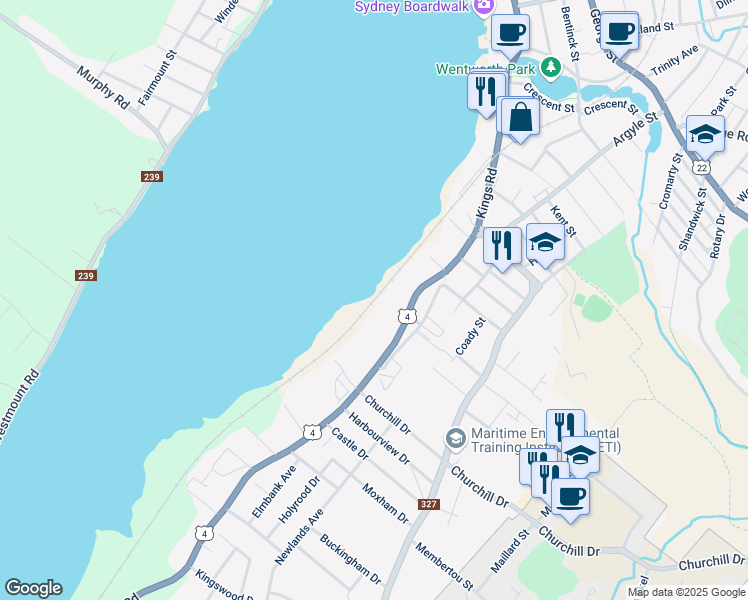Click the Argyle St label
This screenshot has width=748, height=600.
(x=635, y=129)
